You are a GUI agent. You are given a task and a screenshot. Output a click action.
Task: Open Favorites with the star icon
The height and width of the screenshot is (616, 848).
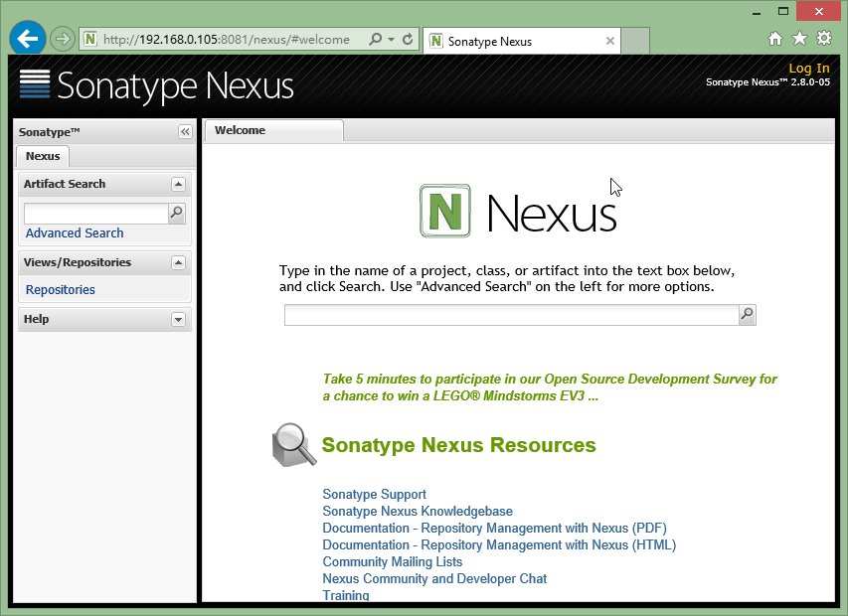pos(799,39)
